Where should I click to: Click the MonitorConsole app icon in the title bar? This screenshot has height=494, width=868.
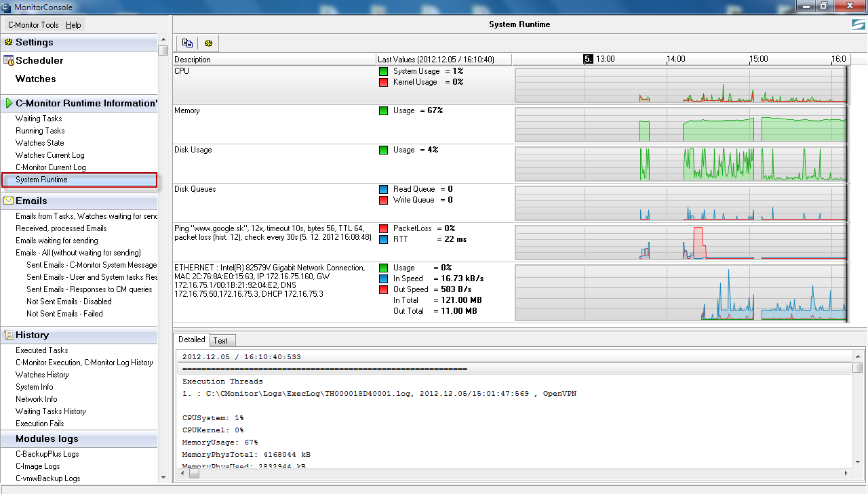point(6,7)
